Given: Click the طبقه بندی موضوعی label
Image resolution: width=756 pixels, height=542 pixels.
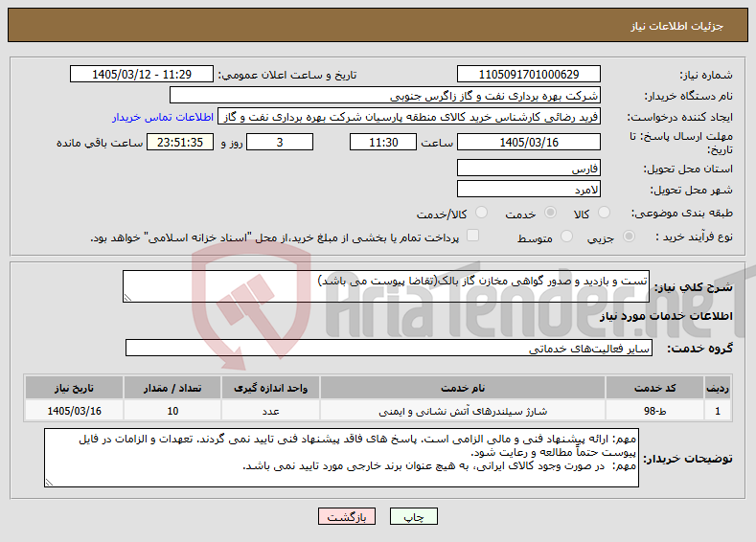Looking at the screenshot, I should pos(682,213).
